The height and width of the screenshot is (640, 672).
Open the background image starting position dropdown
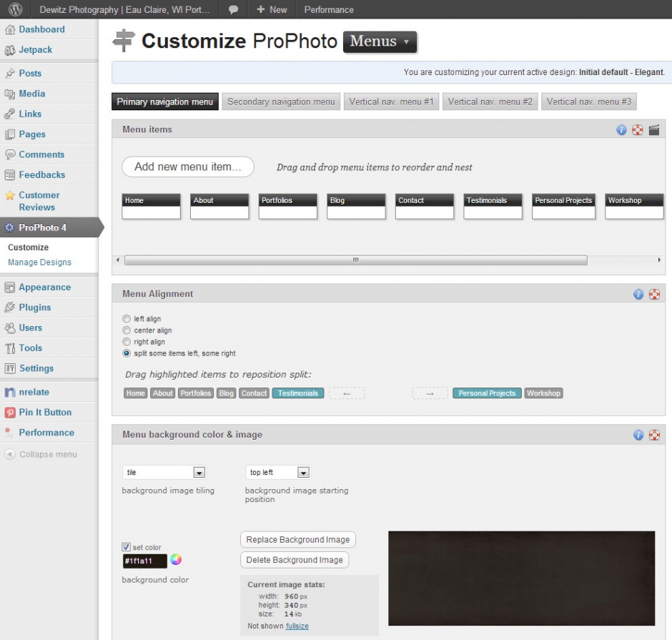click(x=277, y=473)
